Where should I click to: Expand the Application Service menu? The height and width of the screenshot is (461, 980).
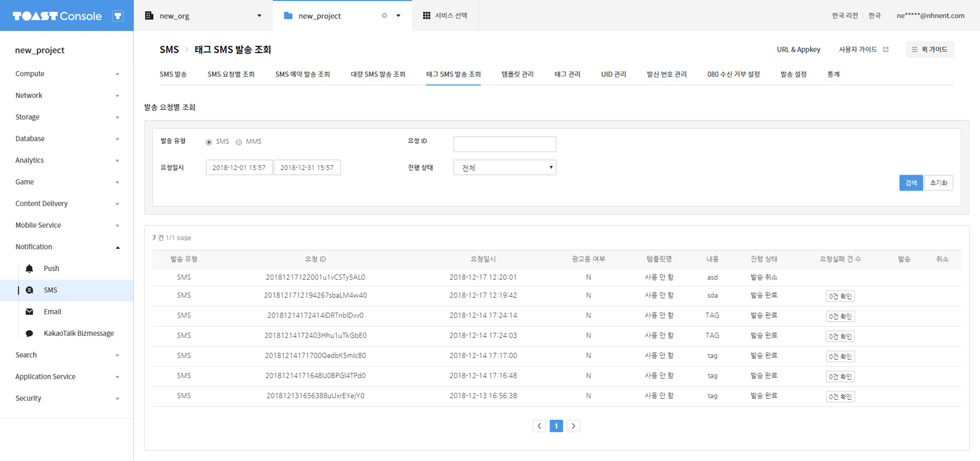pos(67,377)
